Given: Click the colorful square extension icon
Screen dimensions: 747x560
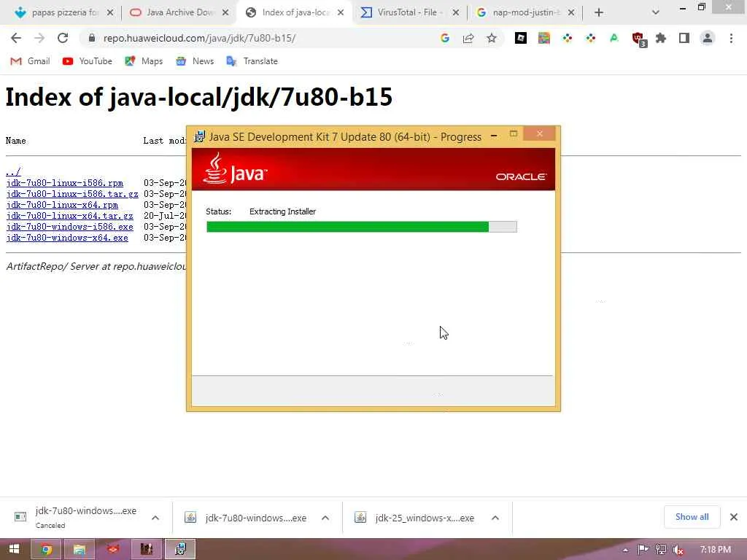Looking at the screenshot, I should (544, 38).
